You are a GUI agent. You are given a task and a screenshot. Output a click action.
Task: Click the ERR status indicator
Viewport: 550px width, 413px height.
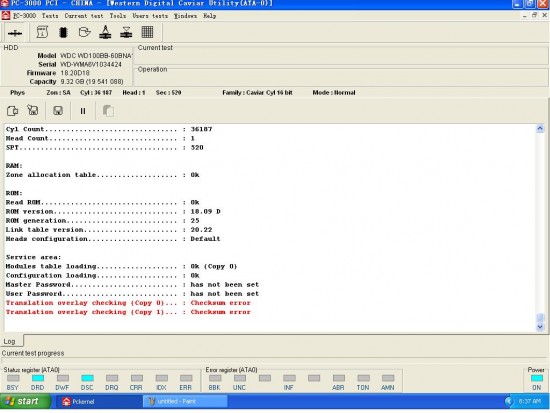tap(186, 378)
